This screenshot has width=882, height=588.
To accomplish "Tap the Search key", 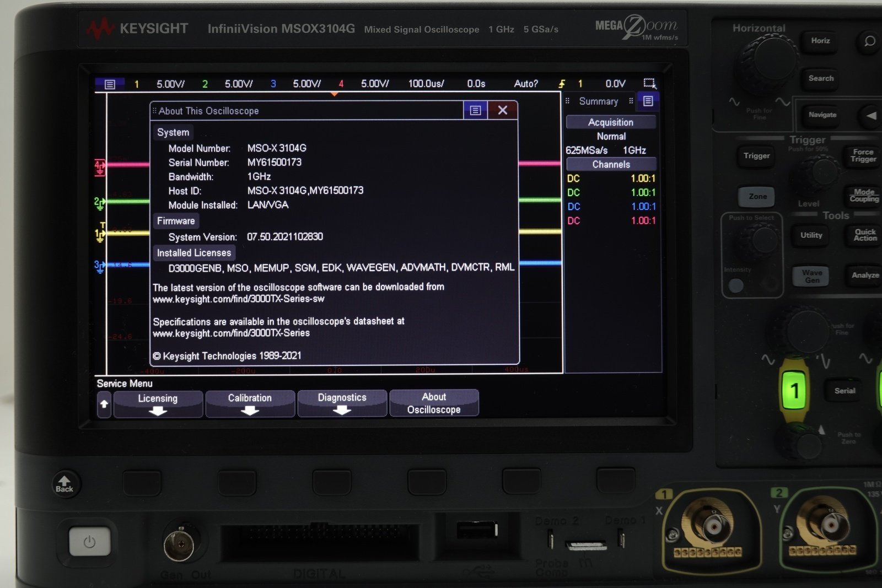I will click(821, 79).
